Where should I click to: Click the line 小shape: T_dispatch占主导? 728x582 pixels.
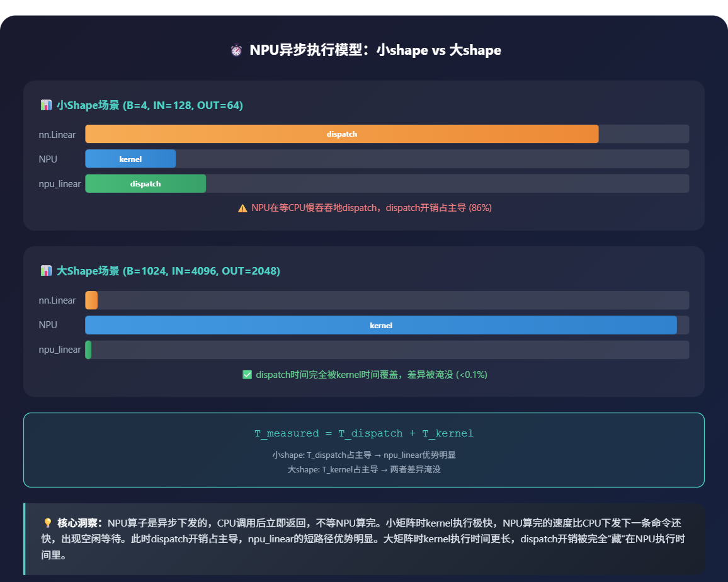point(364,455)
